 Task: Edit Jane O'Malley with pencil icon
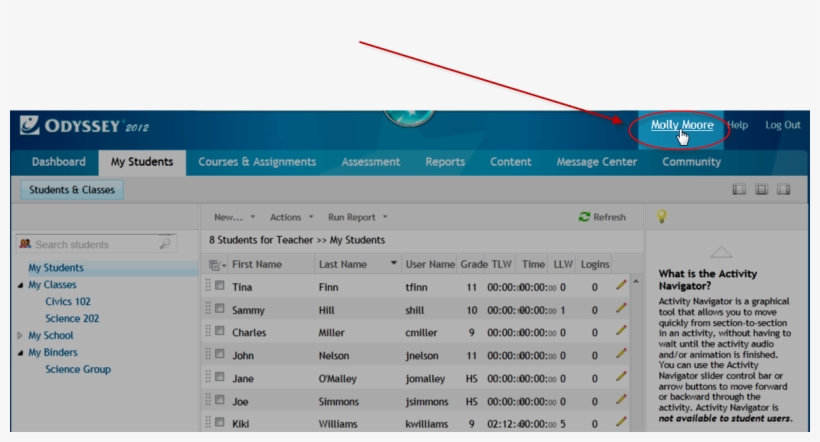click(621, 376)
